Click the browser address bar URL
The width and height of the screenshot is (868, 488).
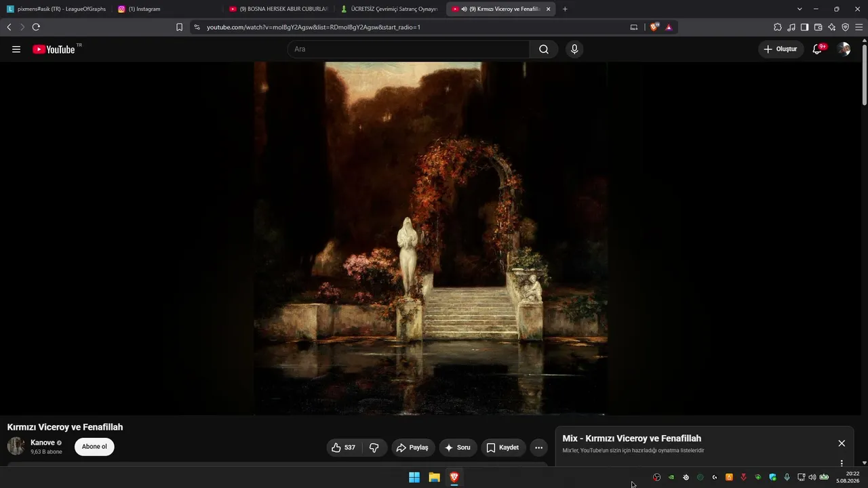coord(313,27)
